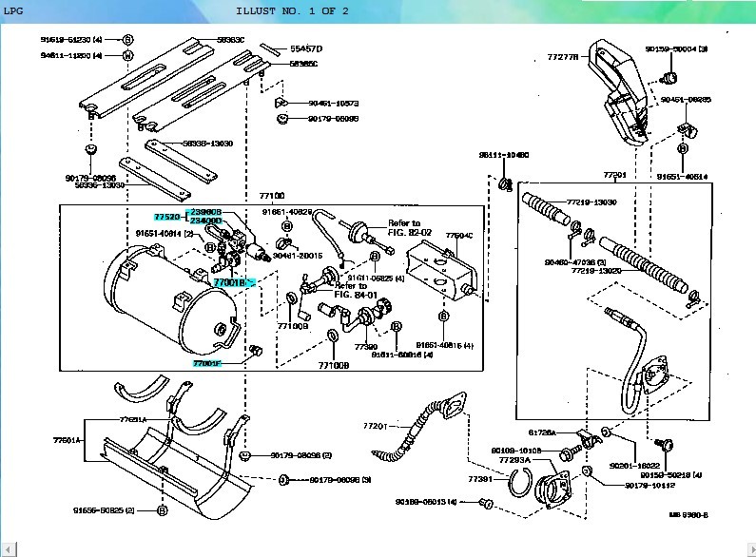The width and height of the screenshot is (756, 557).
Task: Click part number 90461-10573
Action: [333, 103]
